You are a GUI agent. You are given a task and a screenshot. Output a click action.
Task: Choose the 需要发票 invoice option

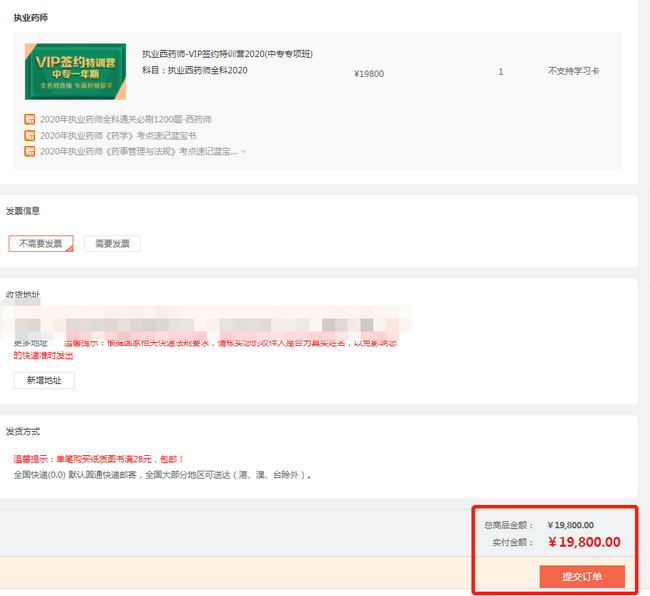click(112, 243)
